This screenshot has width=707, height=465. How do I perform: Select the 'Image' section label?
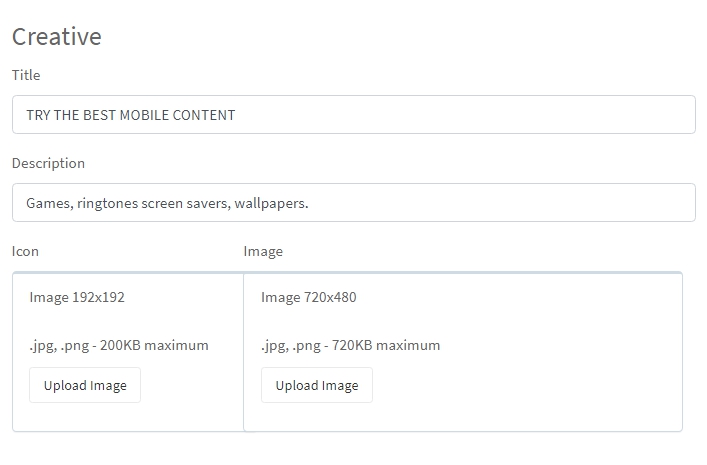coord(263,252)
